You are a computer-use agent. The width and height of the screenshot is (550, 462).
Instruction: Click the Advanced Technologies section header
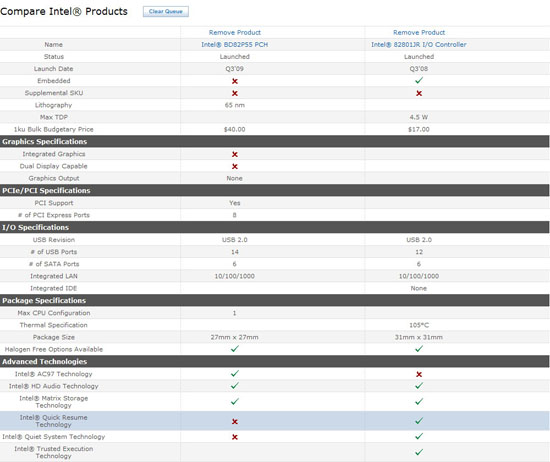[274, 362]
